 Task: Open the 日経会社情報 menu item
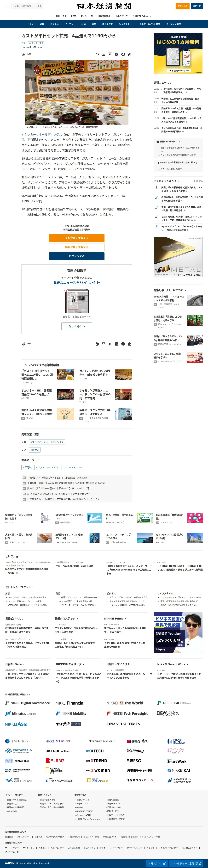tap(104, 16)
